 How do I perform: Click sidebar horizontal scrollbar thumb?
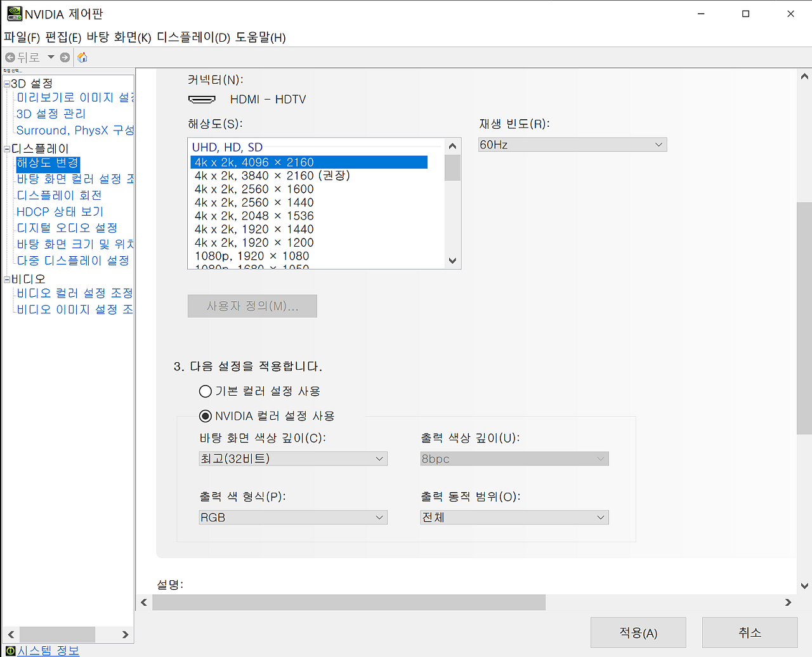click(57, 635)
